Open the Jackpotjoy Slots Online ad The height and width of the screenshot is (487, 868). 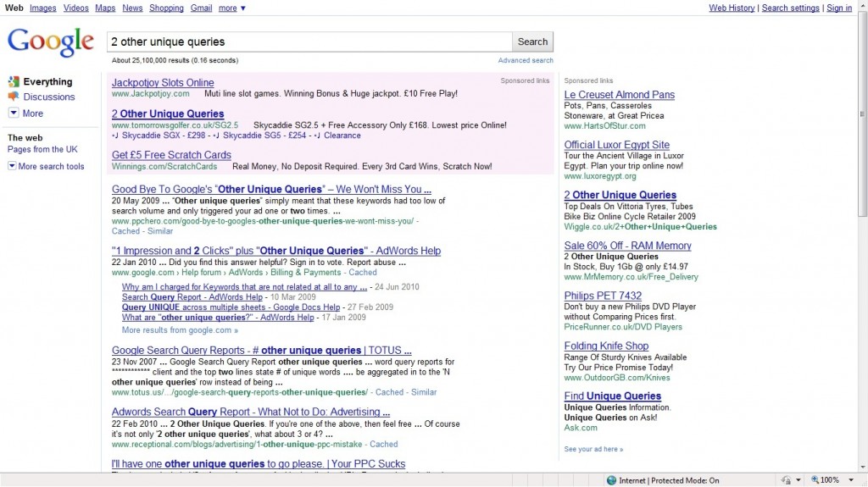coord(163,83)
